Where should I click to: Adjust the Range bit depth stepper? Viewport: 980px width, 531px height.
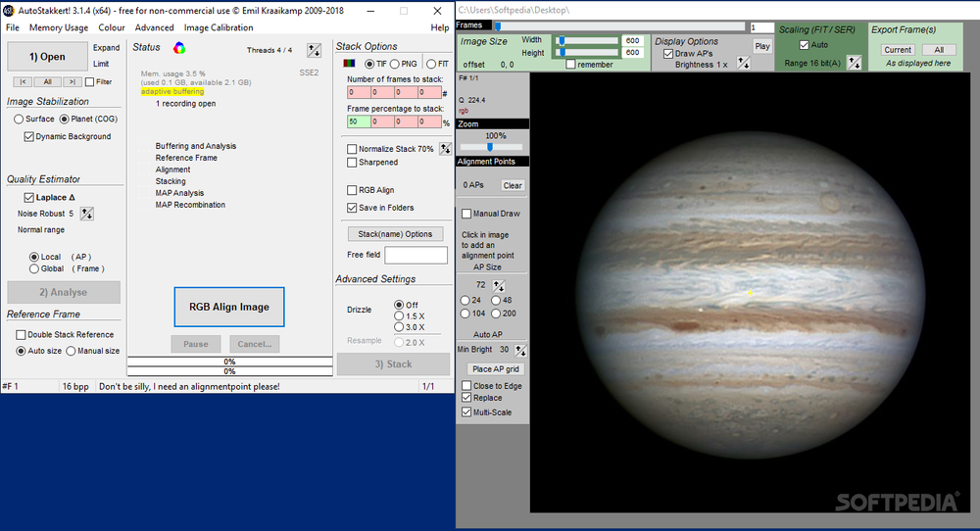click(x=854, y=63)
